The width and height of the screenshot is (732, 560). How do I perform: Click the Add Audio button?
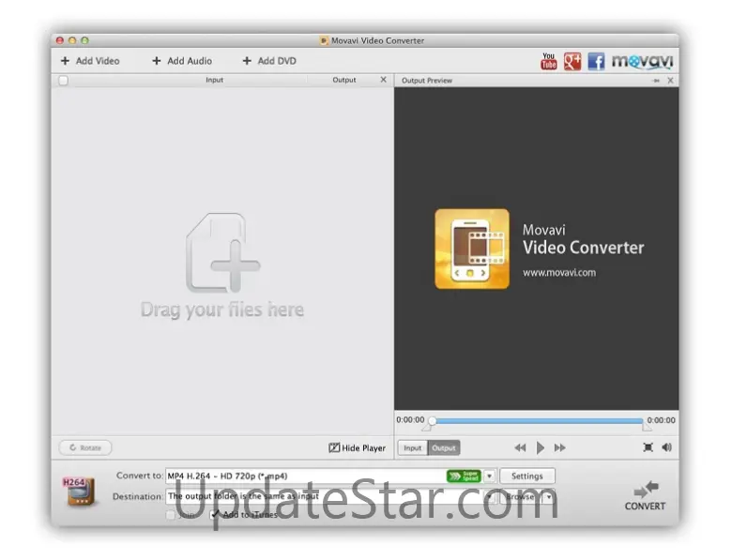pos(182,61)
